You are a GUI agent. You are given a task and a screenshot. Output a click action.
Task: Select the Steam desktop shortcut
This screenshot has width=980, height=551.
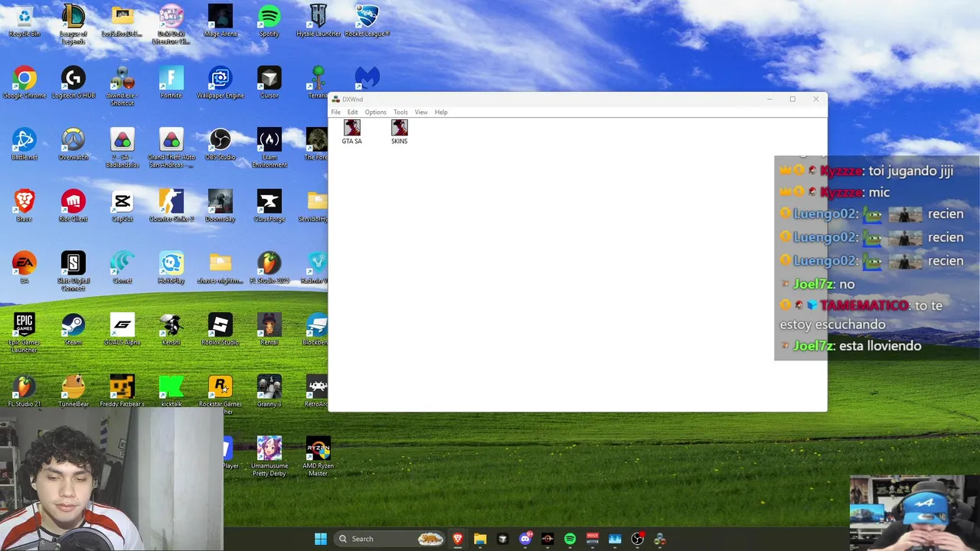(73, 329)
